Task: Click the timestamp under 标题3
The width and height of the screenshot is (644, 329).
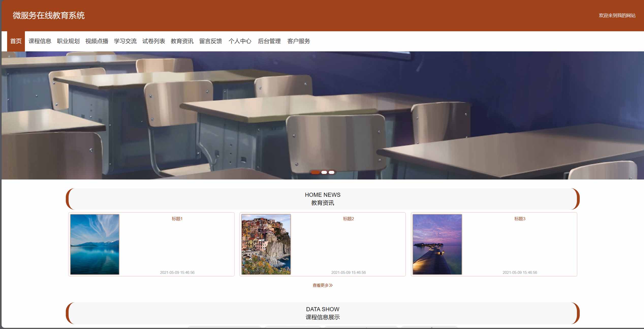Action: tap(520, 273)
